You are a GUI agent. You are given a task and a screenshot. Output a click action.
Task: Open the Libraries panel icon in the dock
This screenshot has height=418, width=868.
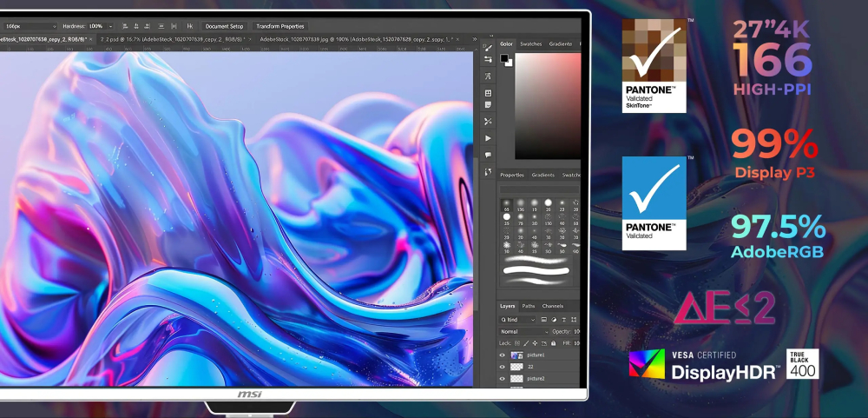(488, 93)
